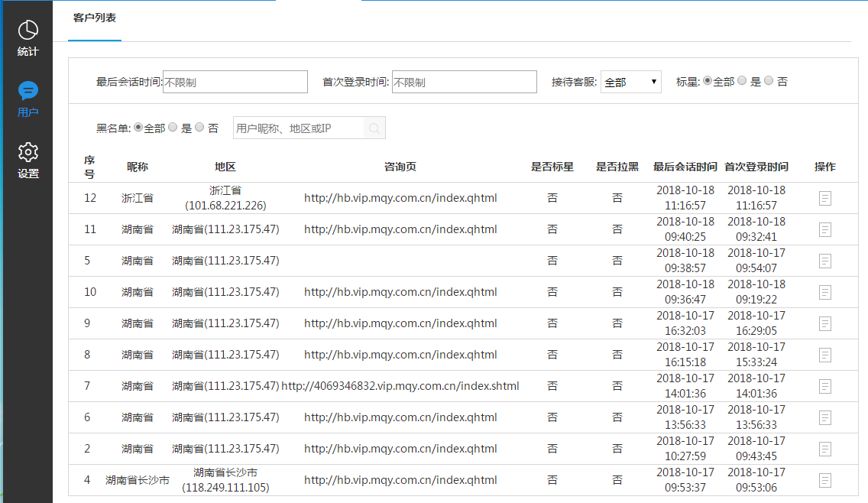The height and width of the screenshot is (503, 868).
Task: Switch to the 客户列表 tab
Action: [x=95, y=17]
